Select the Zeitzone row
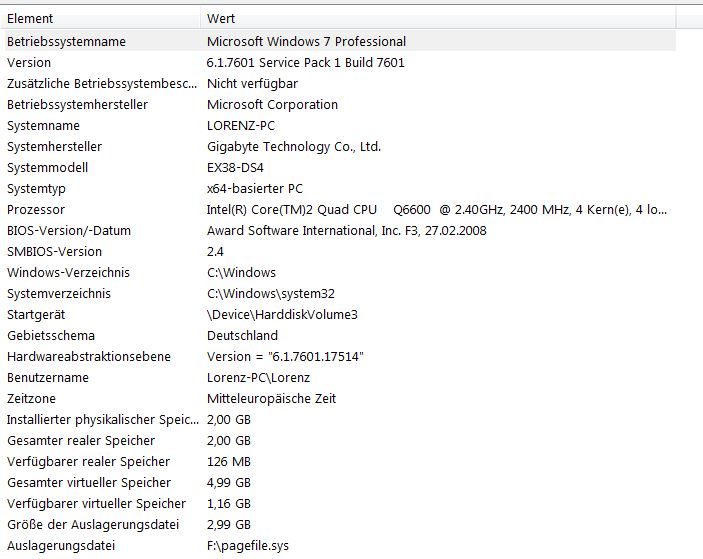 coord(32,398)
